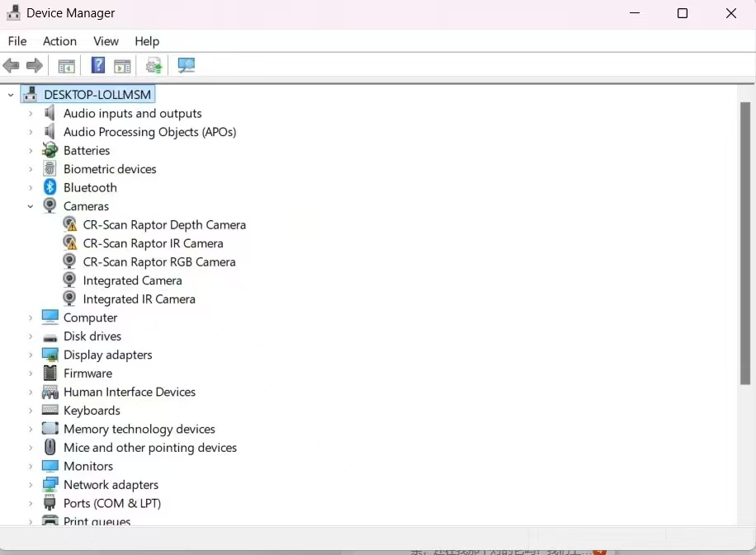Click the Properties toolbar icon
The width and height of the screenshot is (756, 555).
(122, 65)
